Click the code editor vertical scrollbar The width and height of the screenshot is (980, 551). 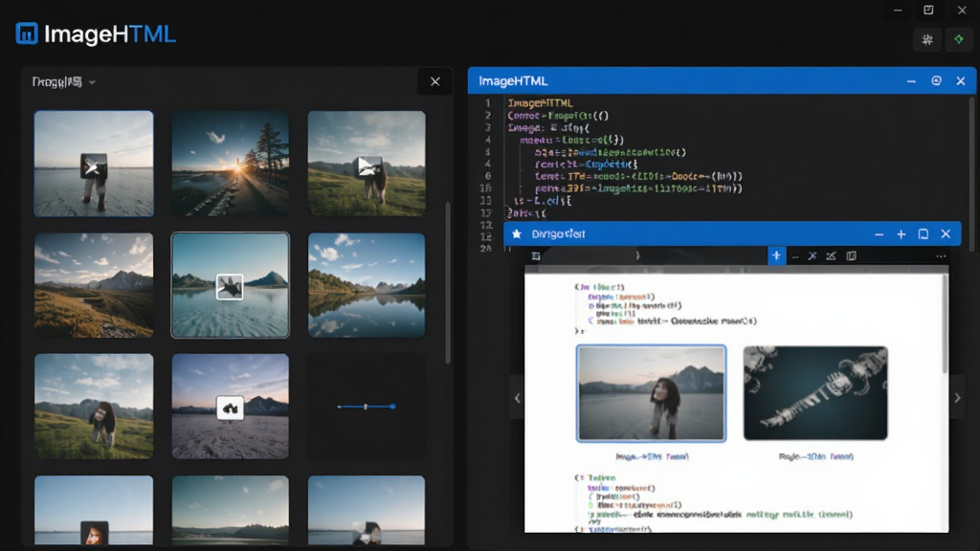971,173
